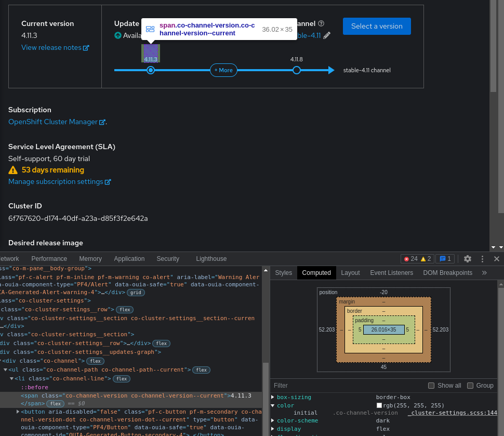504x436 pixels.
Task: Click the external link icon after View release notes
Action: click(x=86, y=47)
